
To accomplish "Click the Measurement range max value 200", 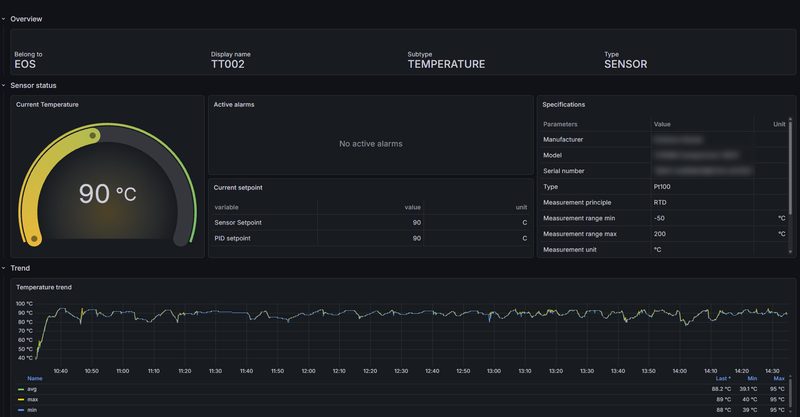I will (660, 234).
